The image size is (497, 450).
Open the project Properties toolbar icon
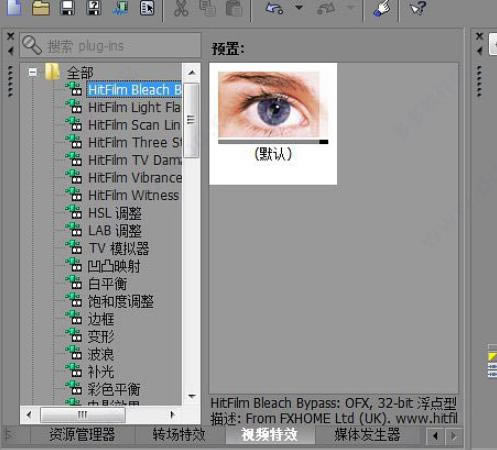tap(147, 7)
